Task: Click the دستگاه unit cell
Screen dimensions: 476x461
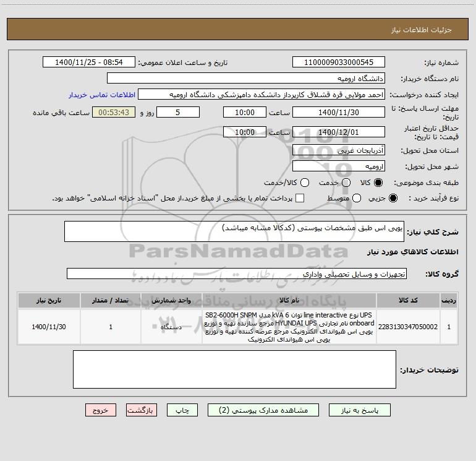Action: (171, 327)
